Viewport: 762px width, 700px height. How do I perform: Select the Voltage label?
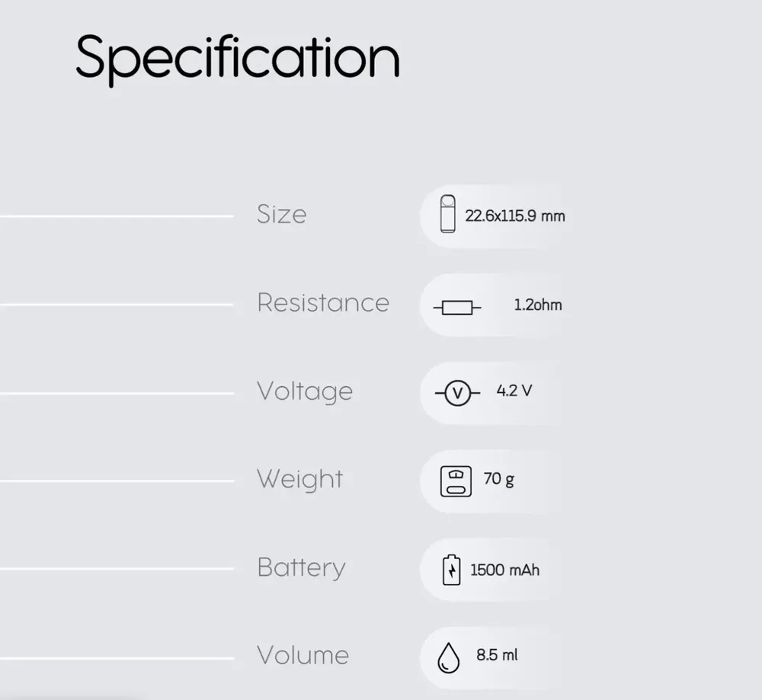click(x=305, y=392)
